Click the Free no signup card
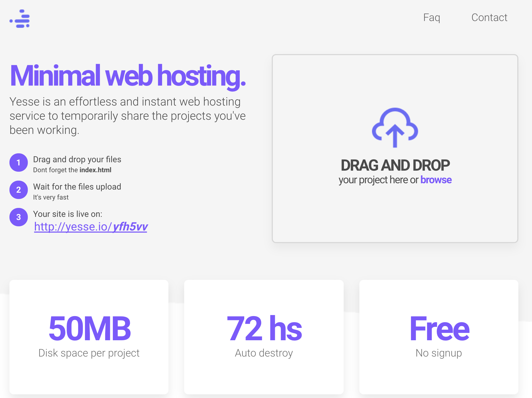 (x=439, y=337)
